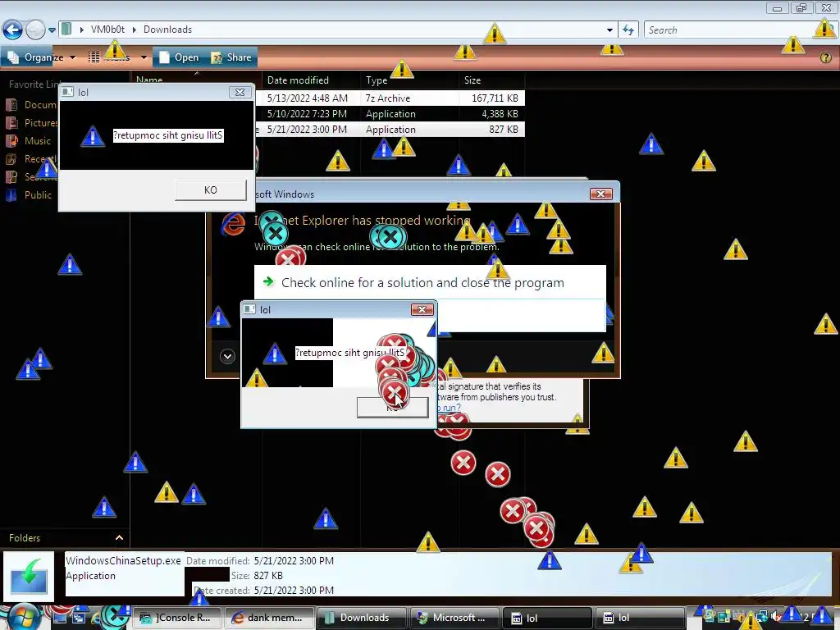Minimize the Downloads Explorer window
Image resolution: width=840 pixels, height=630 pixels.
(778, 8)
